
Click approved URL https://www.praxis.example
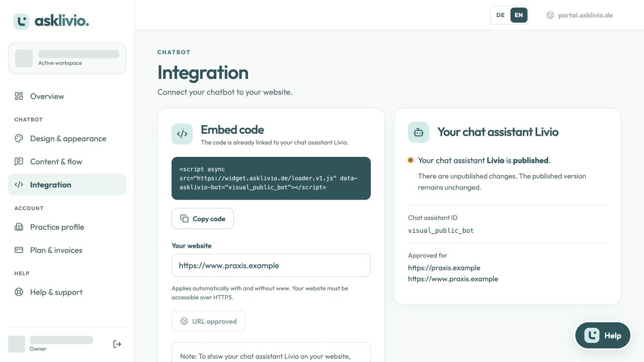pyautogui.click(x=453, y=279)
